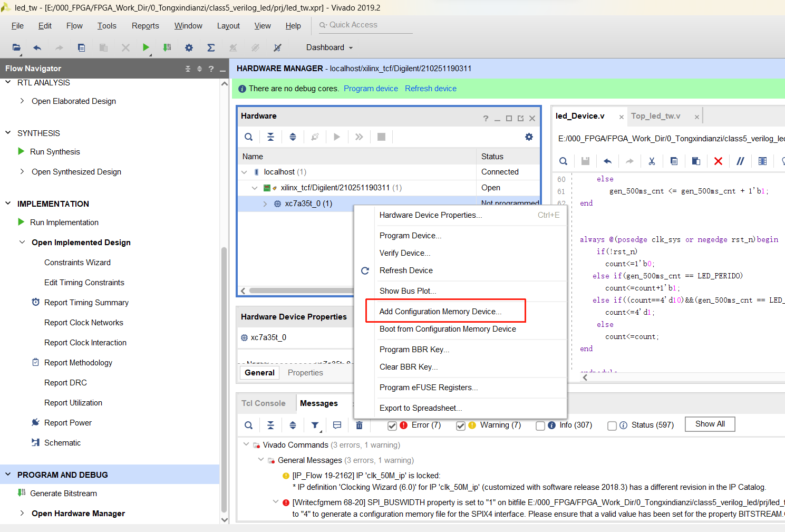Collapse all in the Hardware panel toolbar
Viewport: 785px width, 532px height.
tap(270, 137)
